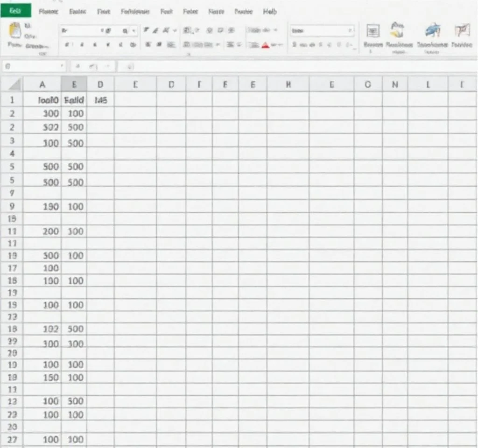Screen dimensions: 478x448
Task: Click the large blue ribbon icon
Action: pos(432,31)
